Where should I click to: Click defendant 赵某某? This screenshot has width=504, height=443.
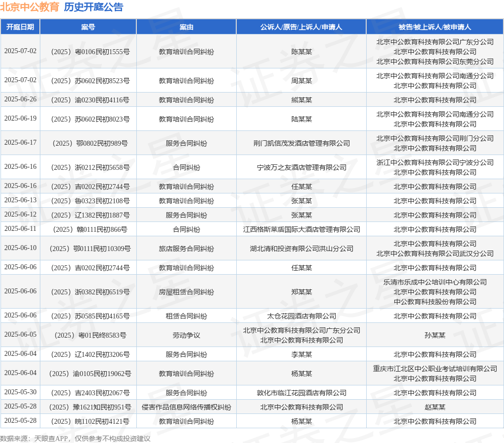(435, 408)
